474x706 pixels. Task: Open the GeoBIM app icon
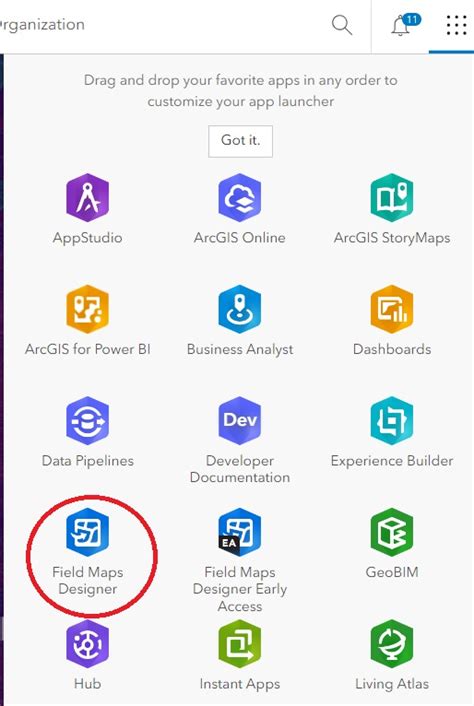click(392, 532)
